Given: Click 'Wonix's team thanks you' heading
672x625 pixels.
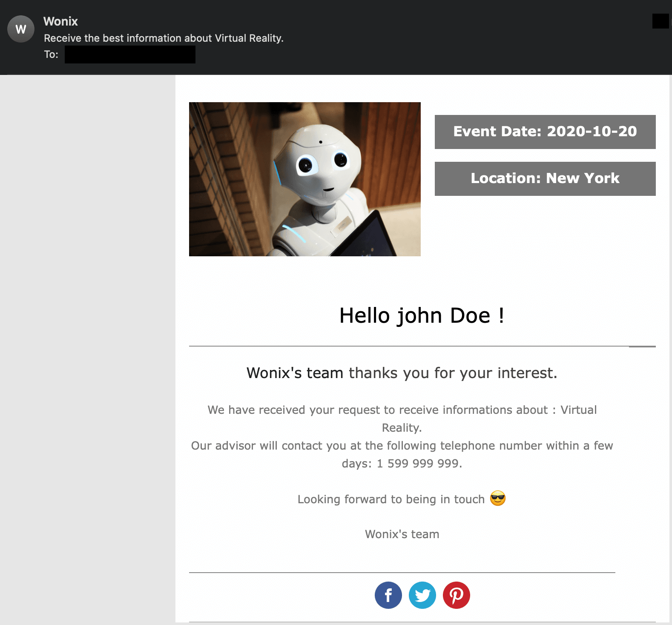Looking at the screenshot, I should [x=402, y=373].
